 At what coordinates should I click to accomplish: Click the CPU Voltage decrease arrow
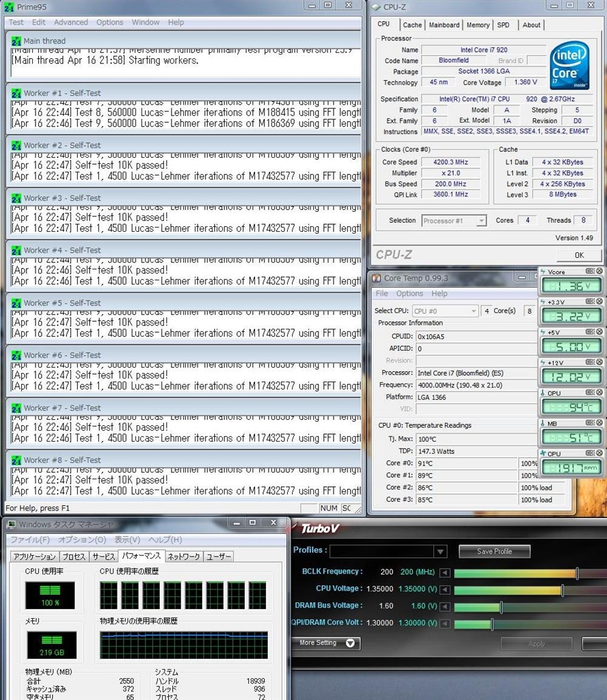point(444,590)
